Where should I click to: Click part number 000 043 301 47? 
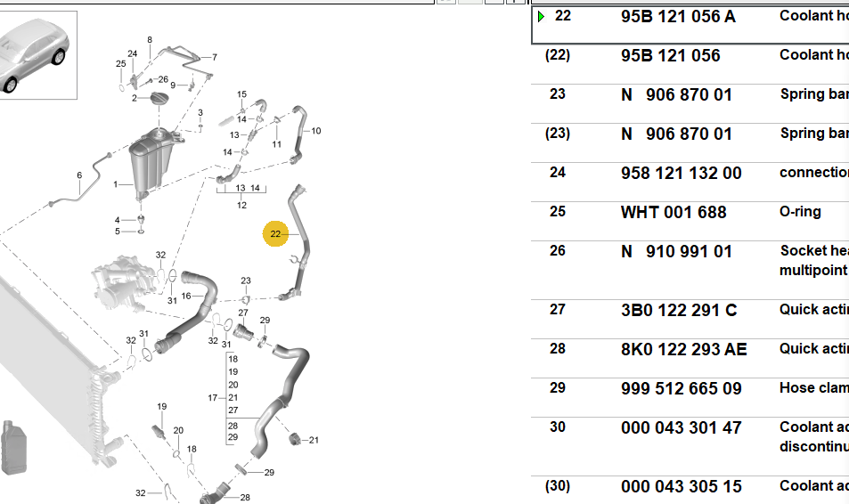coord(681,427)
